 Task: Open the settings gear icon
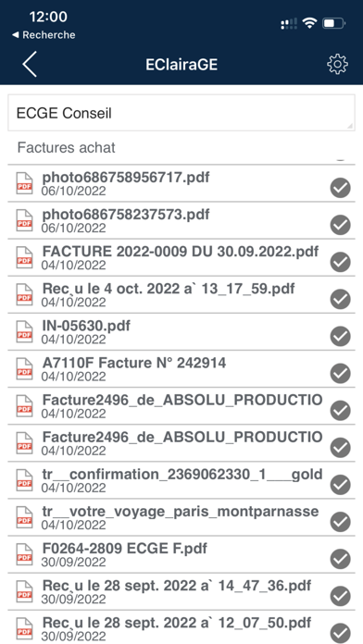(x=337, y=65)
